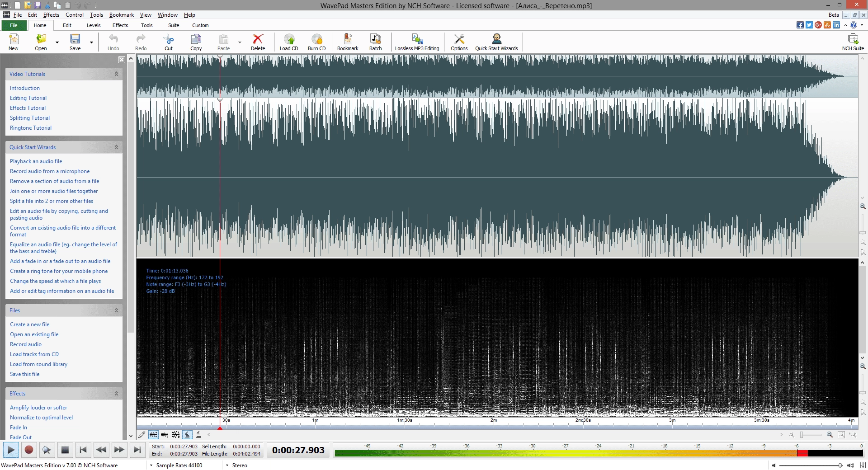Collapse the Files panel section
Image resolution: width=868 pixels, height=470 pixels.
116,310
